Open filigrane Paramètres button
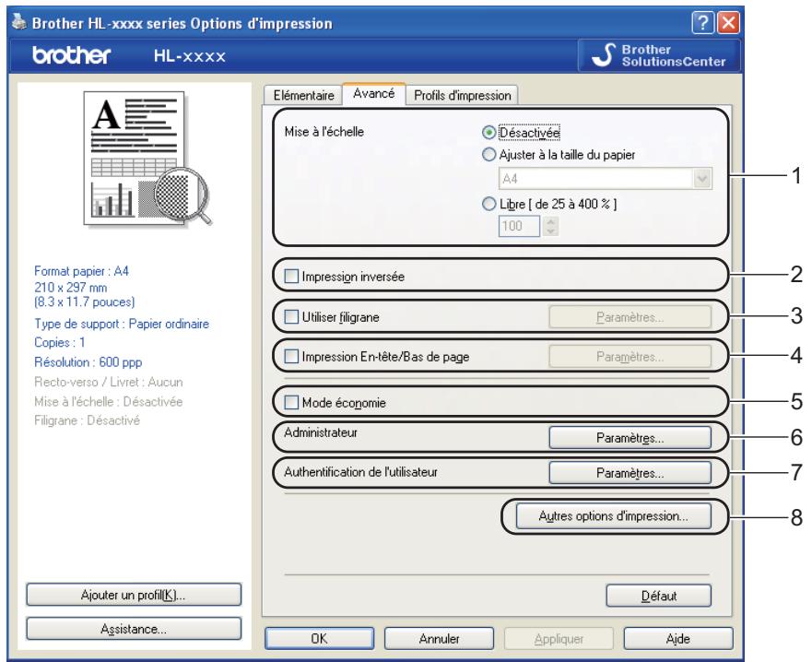Image resolution: width=812 pixels, height=662 pixels. [x=630, y=316]
